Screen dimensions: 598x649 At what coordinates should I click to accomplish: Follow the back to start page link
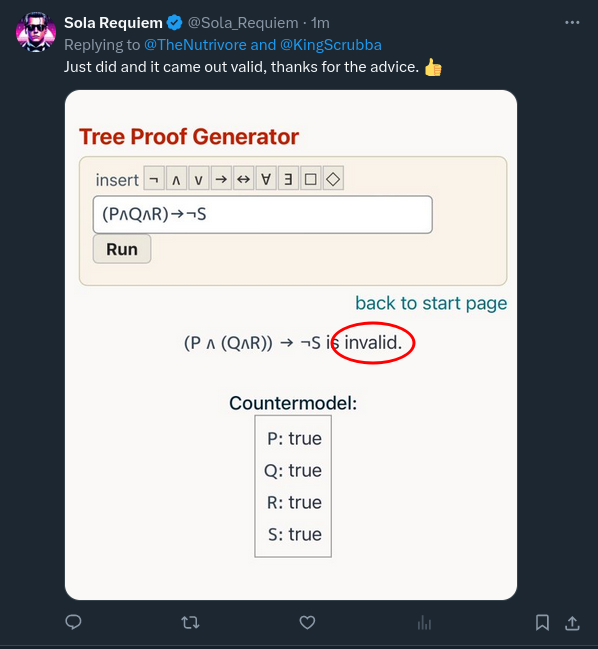pyautogui.click(x=431, y=303)
